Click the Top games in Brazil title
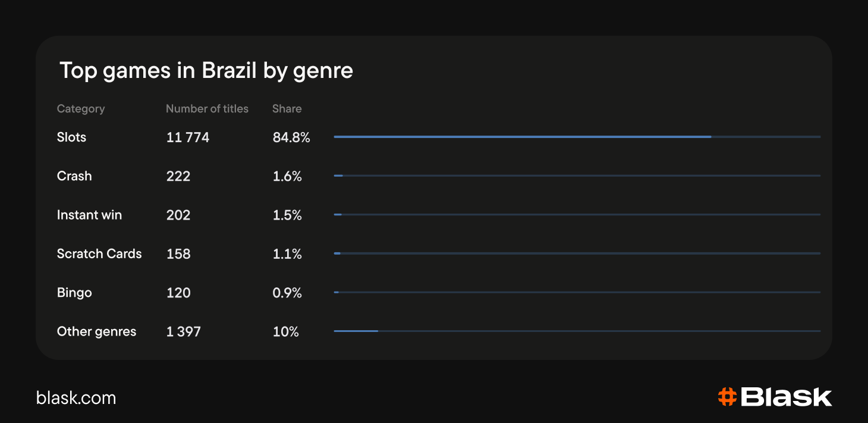The image size is (868, 423). pos(206,71)
